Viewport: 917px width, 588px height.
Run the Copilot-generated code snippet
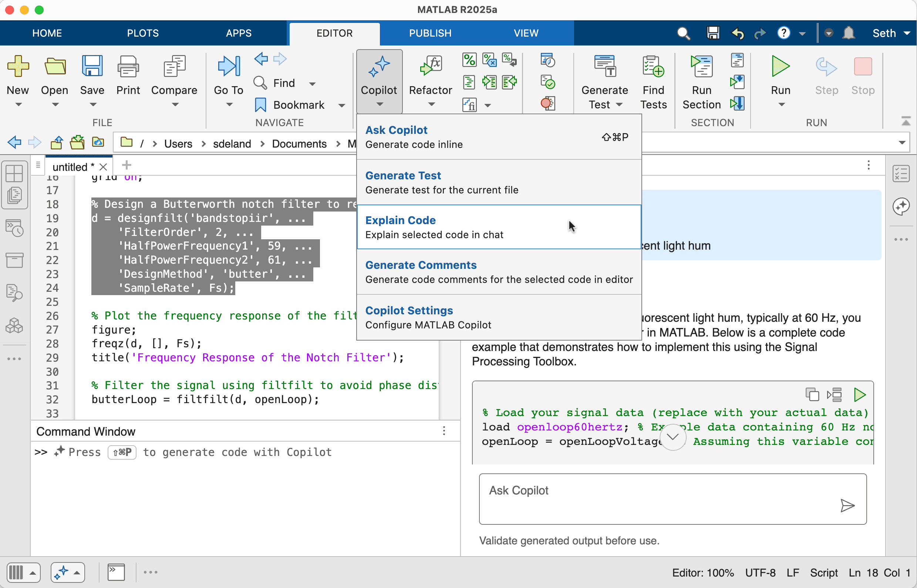coord(859,395)
